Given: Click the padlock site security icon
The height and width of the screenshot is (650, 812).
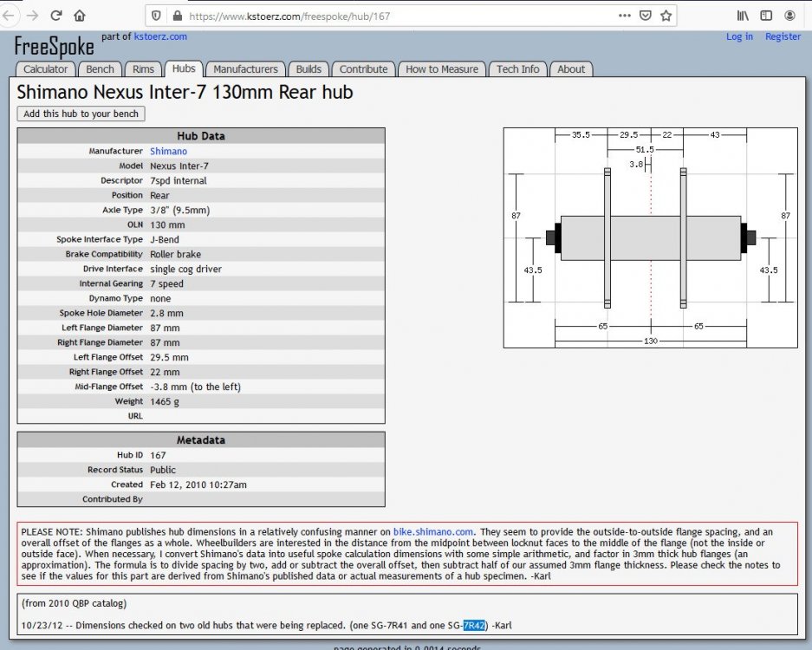Looking at the screenshot, I should [x=178, y=16].
